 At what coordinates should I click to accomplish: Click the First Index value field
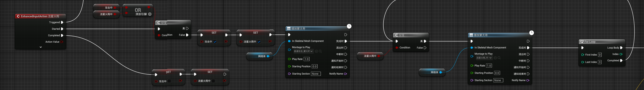point(600,55)
